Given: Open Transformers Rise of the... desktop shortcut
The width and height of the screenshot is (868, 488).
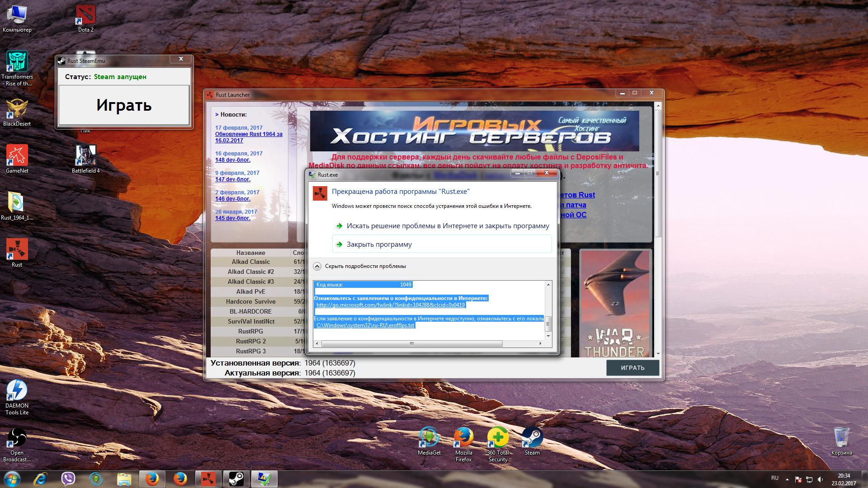Looking at the screenshot, I should [17, 68].
